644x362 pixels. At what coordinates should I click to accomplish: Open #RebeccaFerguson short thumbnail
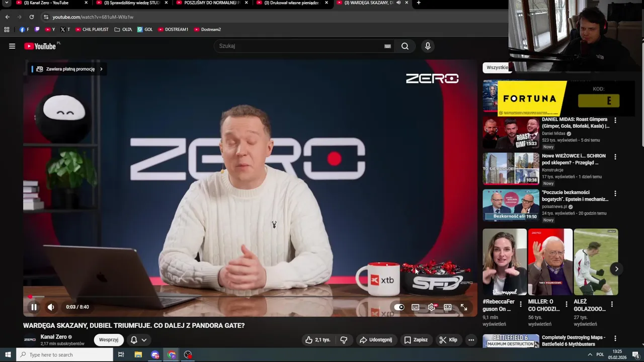point(505,262)
